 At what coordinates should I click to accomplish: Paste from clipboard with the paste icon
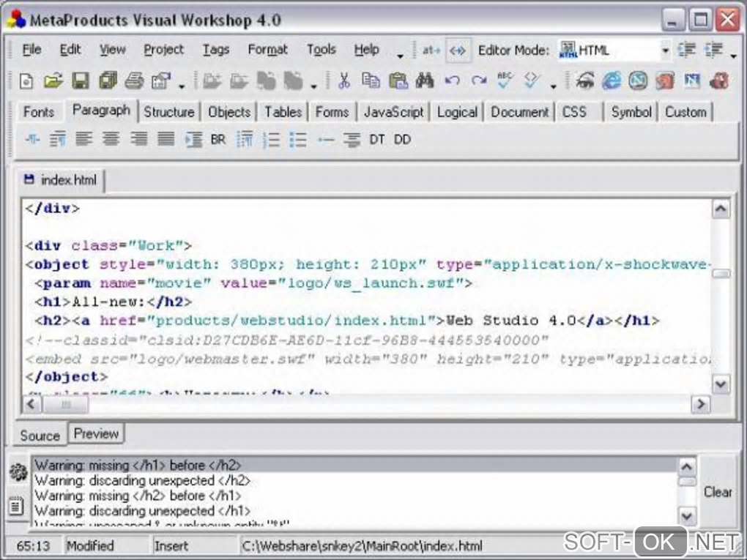coord(398,81)
